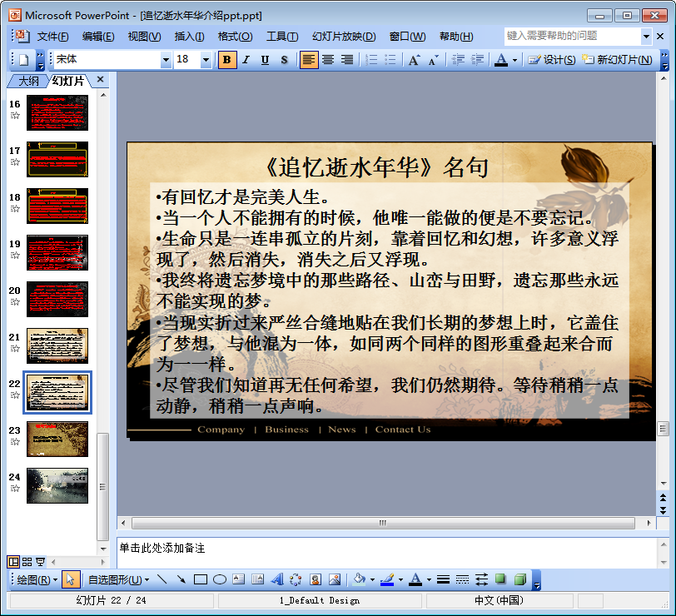Insert clip art

pos(316,579)
